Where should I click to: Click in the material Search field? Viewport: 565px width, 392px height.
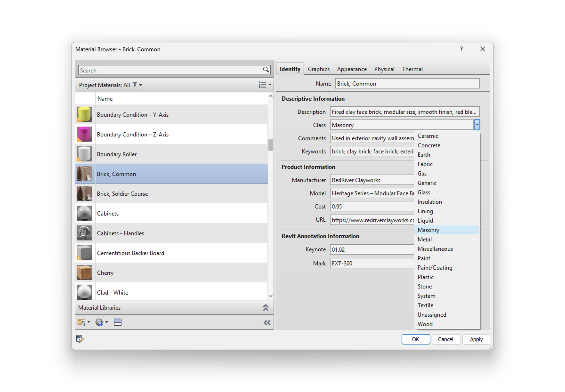(x=170, y=70)
